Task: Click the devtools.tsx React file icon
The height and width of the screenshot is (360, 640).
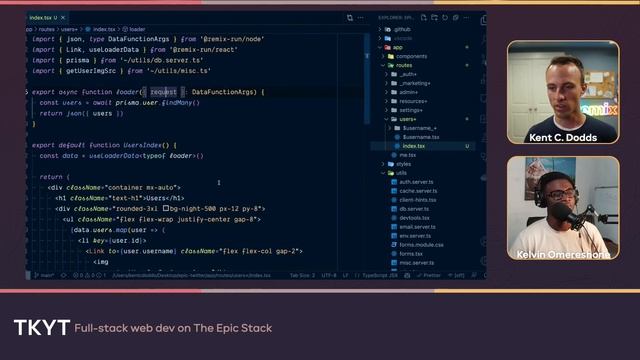Action: tap(394, 218)
